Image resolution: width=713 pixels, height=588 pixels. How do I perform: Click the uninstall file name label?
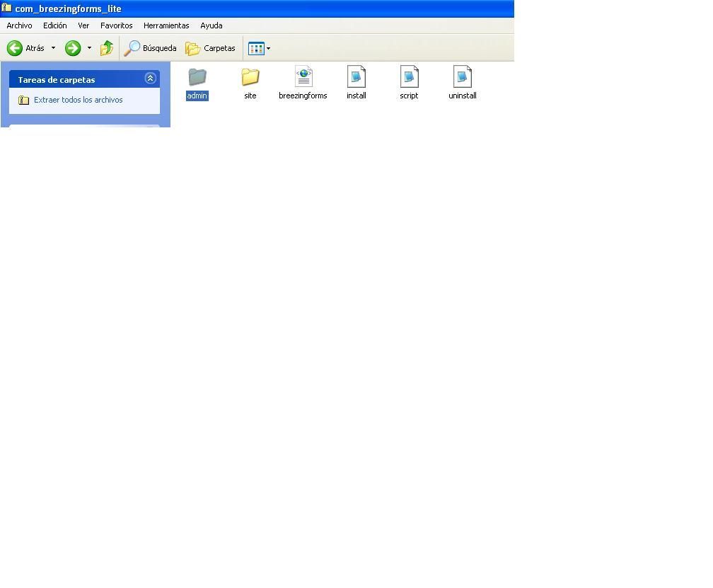463,96
